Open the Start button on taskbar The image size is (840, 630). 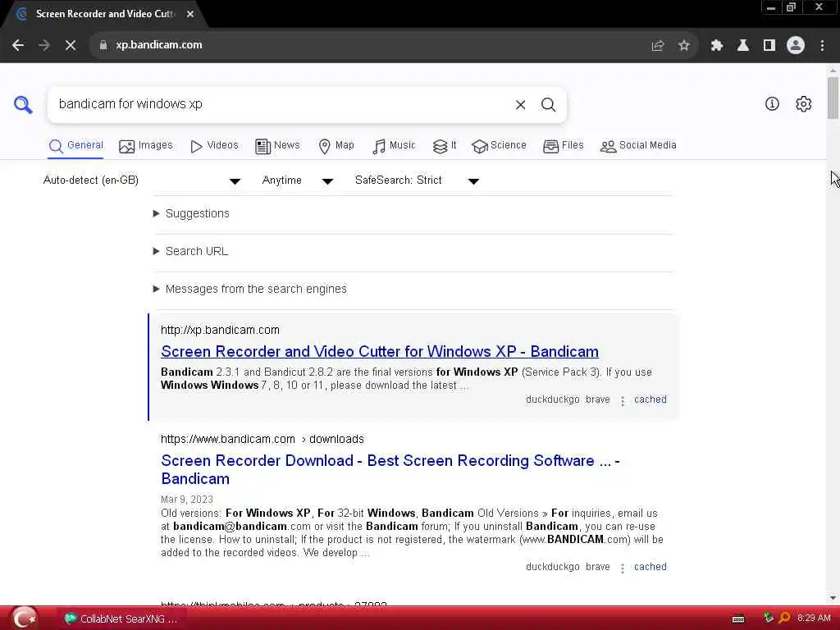[24, 619]
